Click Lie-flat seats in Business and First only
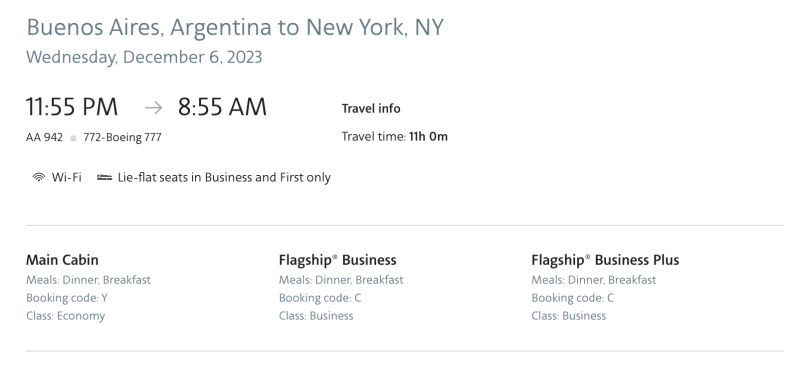800x368 pixels. tap(224, 178)
